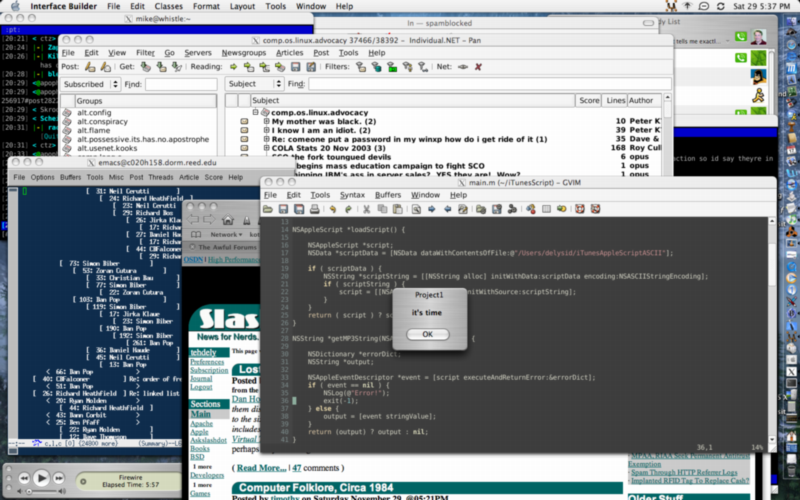This screenshot has height=500, width=800.
Task: Apple menu in the menu bar
Action: pyautogui.click(x=15, y=6)
